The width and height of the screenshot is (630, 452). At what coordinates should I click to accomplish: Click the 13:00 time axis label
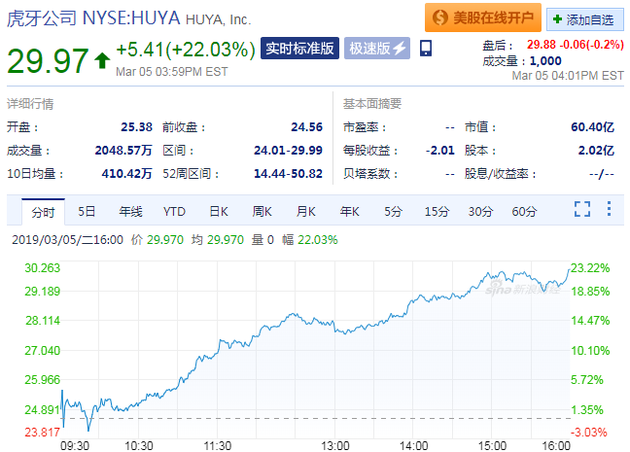point(335,446)
